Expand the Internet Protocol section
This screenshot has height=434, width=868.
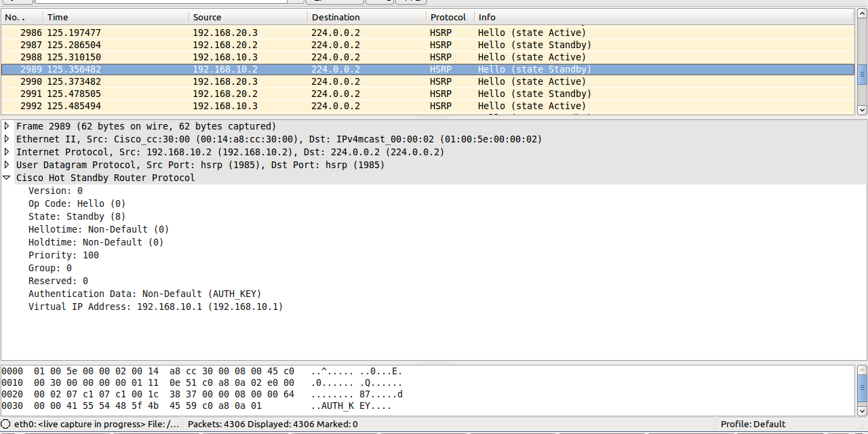[7, 152]
